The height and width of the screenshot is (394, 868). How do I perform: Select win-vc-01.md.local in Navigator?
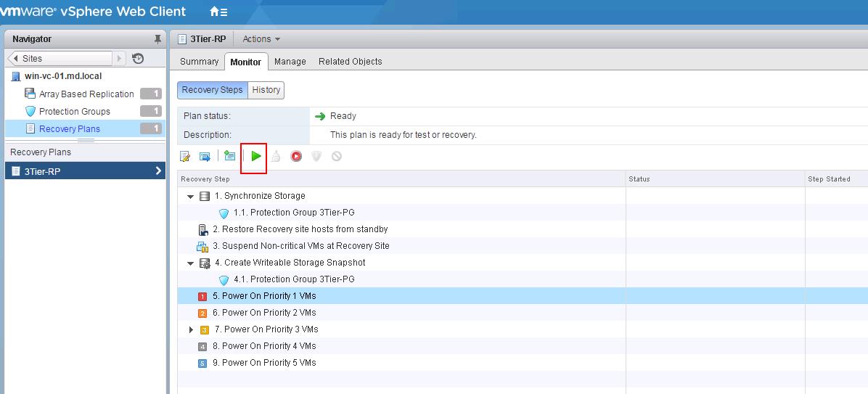point(63,76)
